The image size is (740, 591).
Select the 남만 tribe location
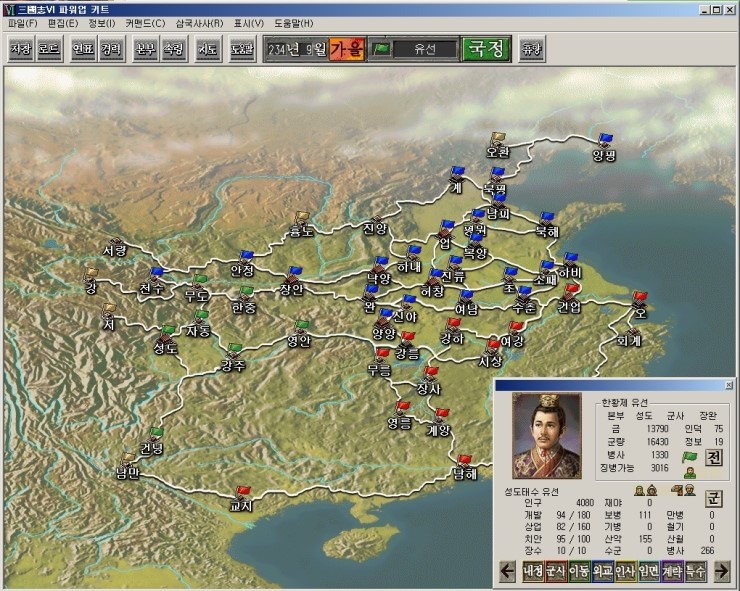click(x=128, y=466)
